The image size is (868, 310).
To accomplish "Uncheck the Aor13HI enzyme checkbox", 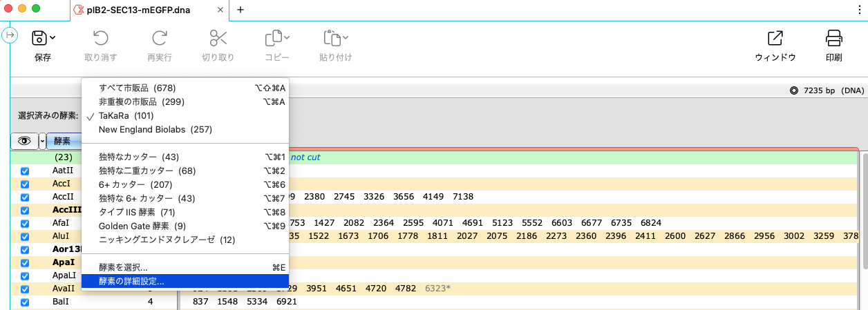I will [x=25, y=250].
